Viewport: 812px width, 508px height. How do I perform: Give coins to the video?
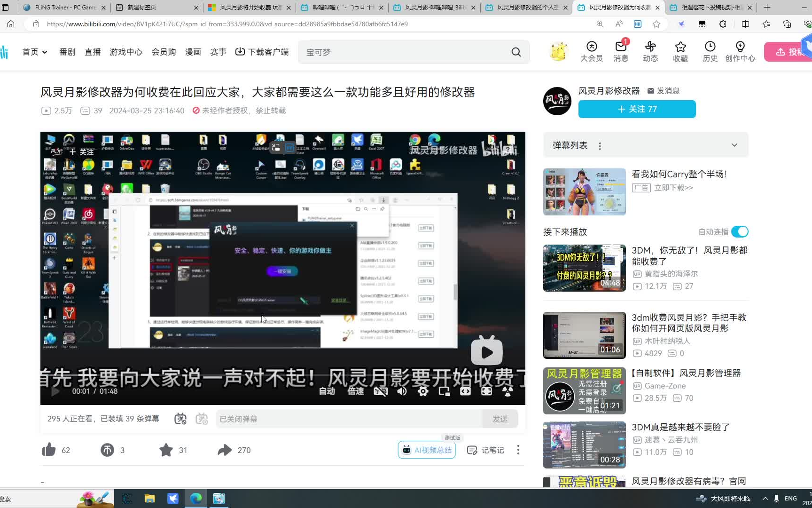(x=107, y=450)
